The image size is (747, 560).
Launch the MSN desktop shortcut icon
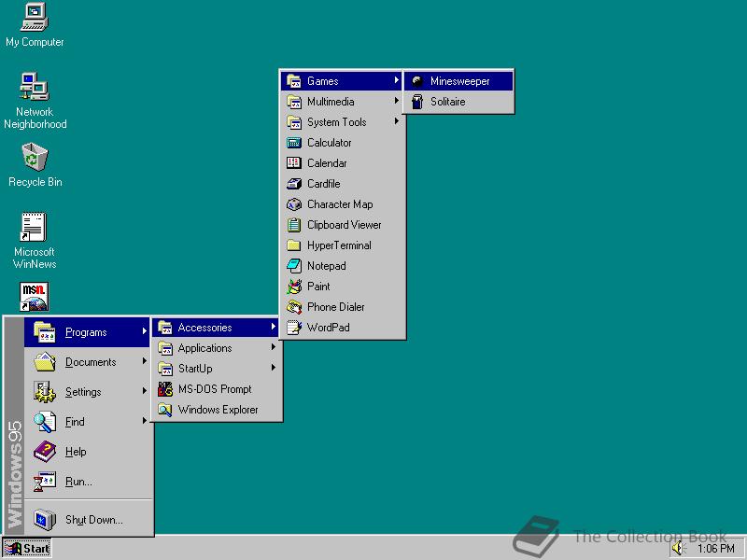[x=34, y=296]
